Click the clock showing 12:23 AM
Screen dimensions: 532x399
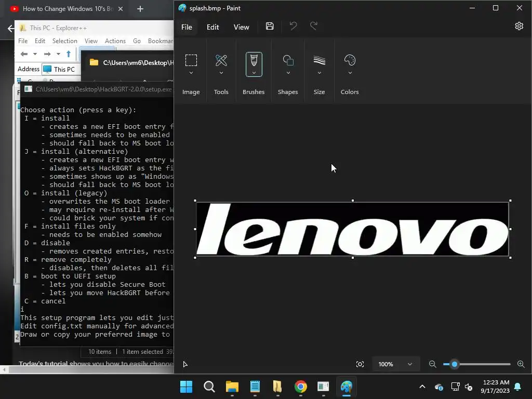495,382
